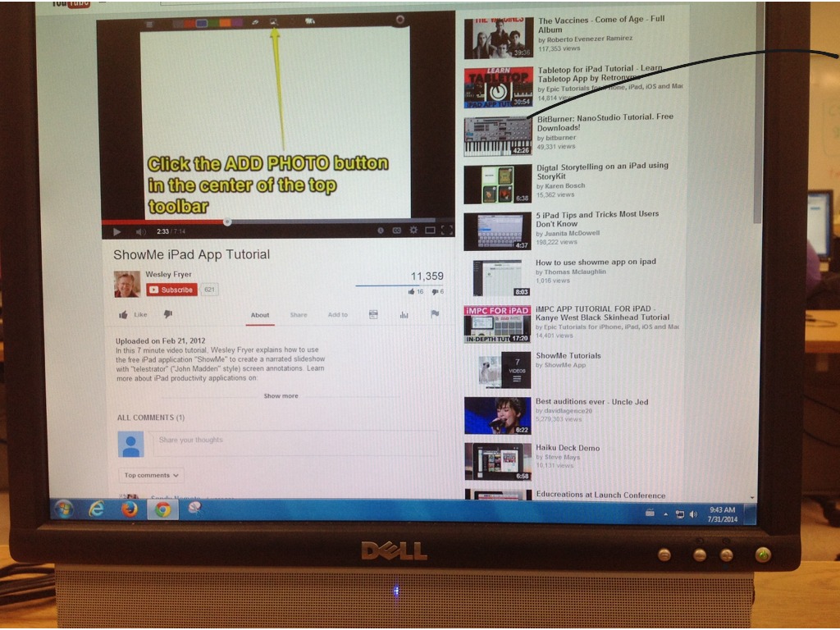Image resolution: width=840 pixels, height=630 pixels.
Task: Toggle theater mode in the player
Action: point(430,231)
